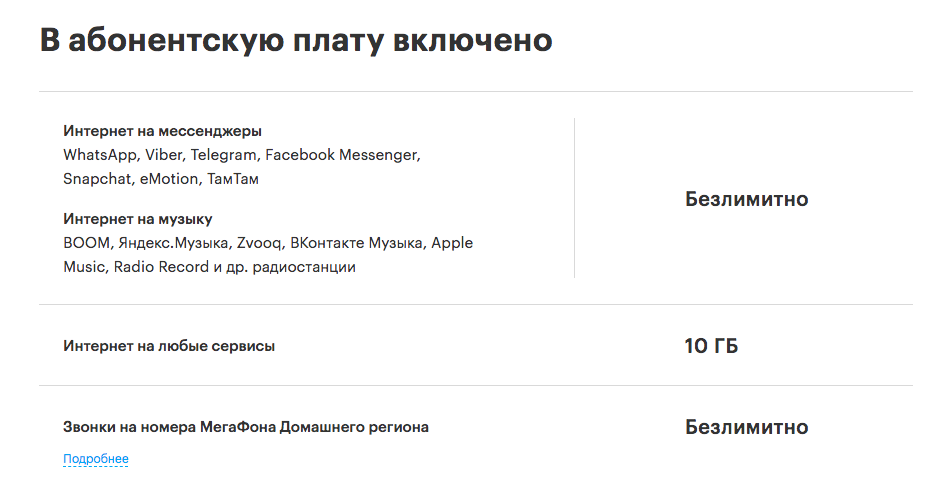937x489 pixels.
Task: Select Звонки на номера МегаФона Домашнего региона
Action: [246, 427]
